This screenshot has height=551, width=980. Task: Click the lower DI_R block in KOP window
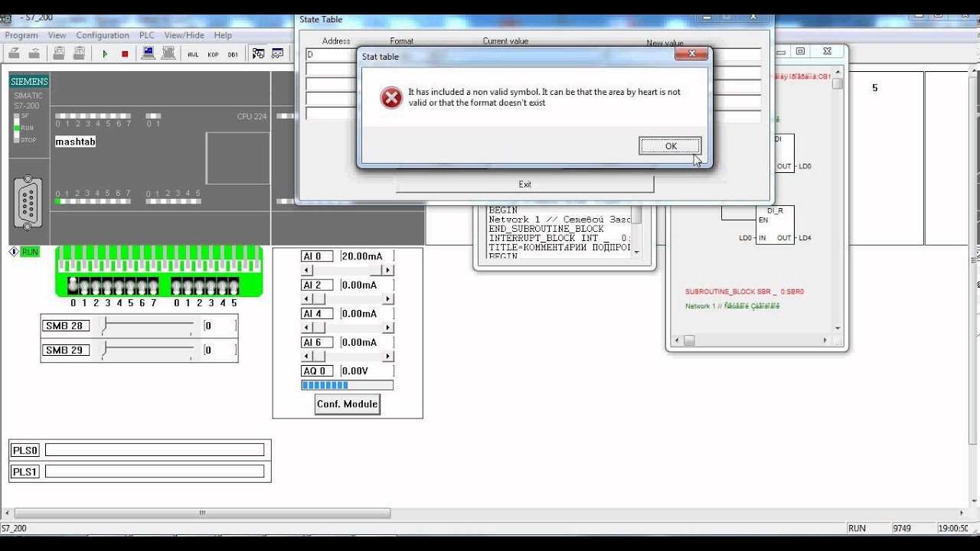point(775,225)
